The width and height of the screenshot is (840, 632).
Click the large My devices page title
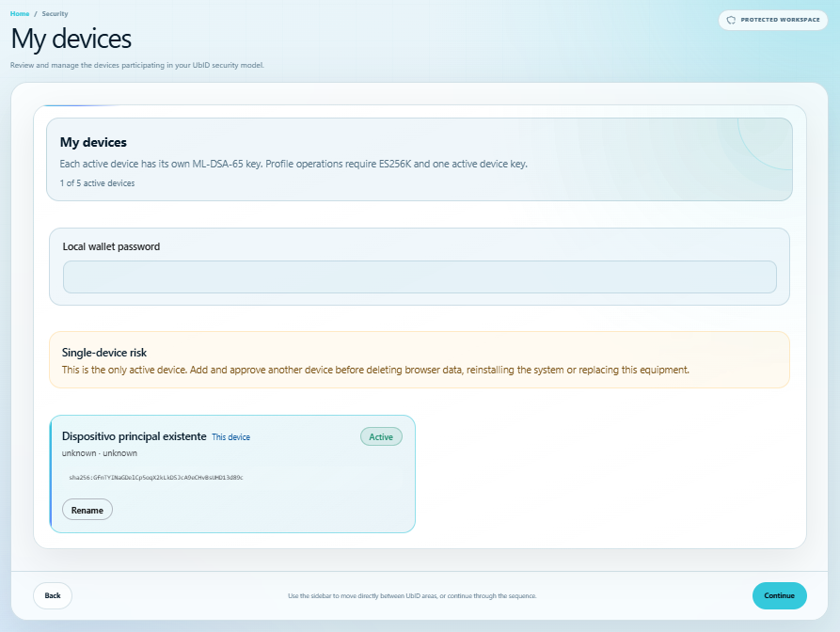[x=71, y=39]
